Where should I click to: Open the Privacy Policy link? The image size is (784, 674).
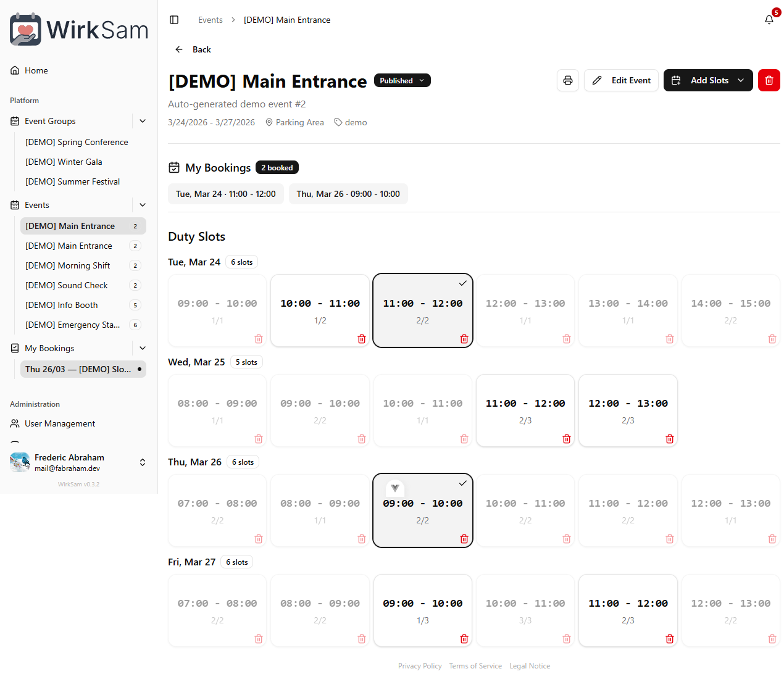coord(420,666)
